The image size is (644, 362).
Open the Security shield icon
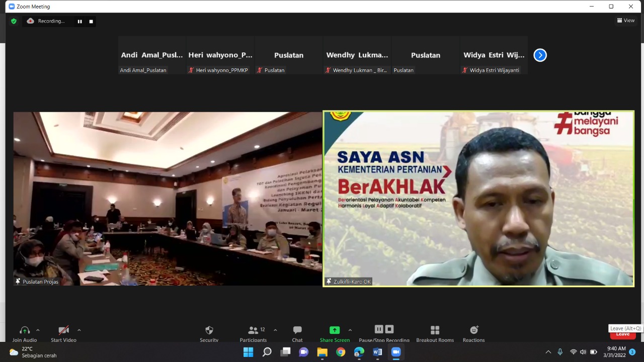(209, 331)
